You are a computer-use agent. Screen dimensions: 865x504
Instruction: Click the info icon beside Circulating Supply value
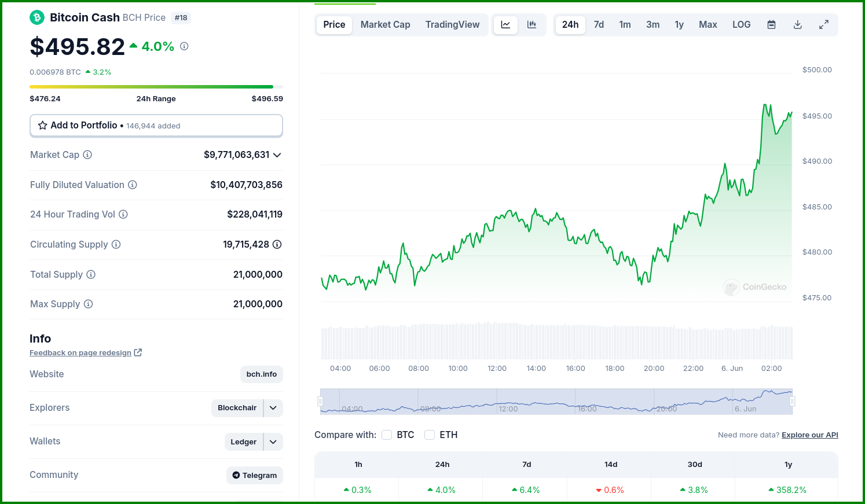tap(277, 244)
